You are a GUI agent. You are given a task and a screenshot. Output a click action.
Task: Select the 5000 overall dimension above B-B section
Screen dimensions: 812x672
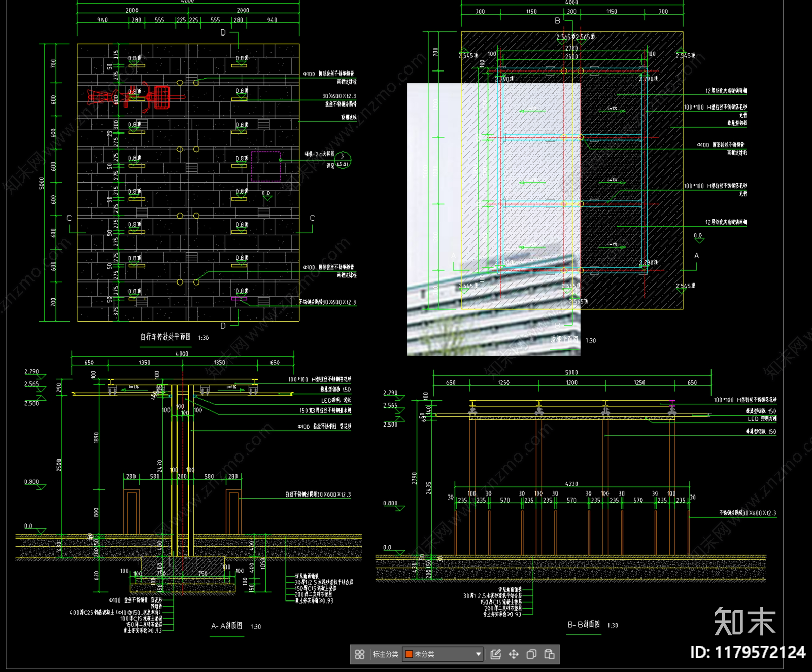(571, 372)
